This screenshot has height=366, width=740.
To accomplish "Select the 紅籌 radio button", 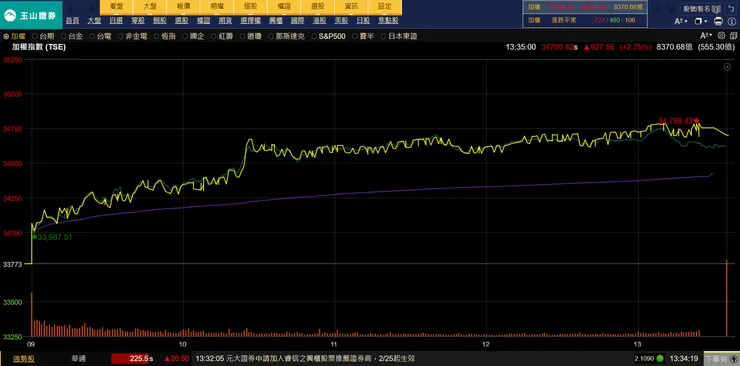I will click(x=214, y=36).
